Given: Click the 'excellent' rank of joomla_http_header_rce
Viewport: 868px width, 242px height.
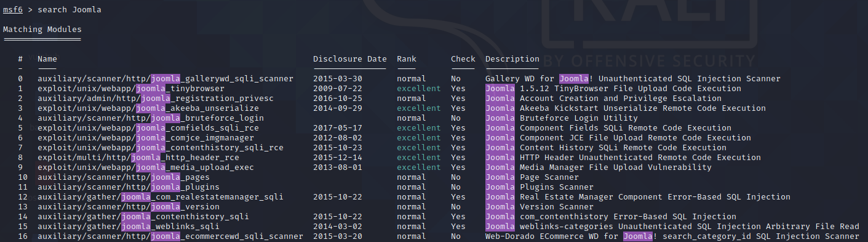Looking at the screenshot, I should pyautogui.click(x=419, y=158).
